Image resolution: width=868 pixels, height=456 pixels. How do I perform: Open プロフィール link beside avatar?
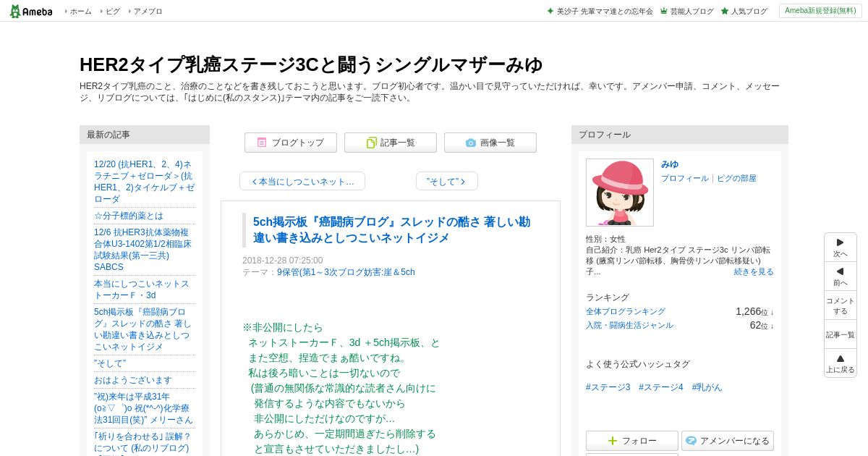click(685, 178)
